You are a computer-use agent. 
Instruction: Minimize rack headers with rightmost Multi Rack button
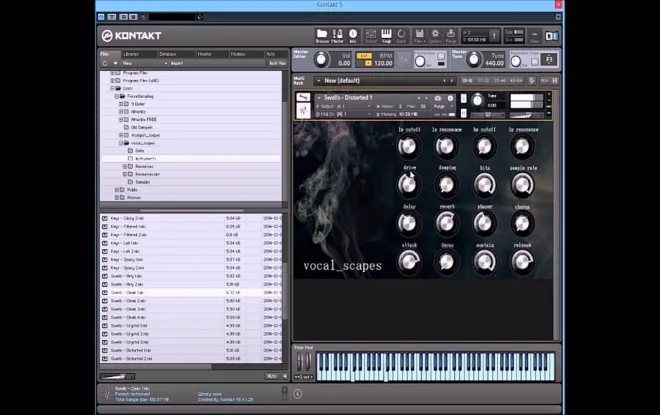[x=555, y=80]
